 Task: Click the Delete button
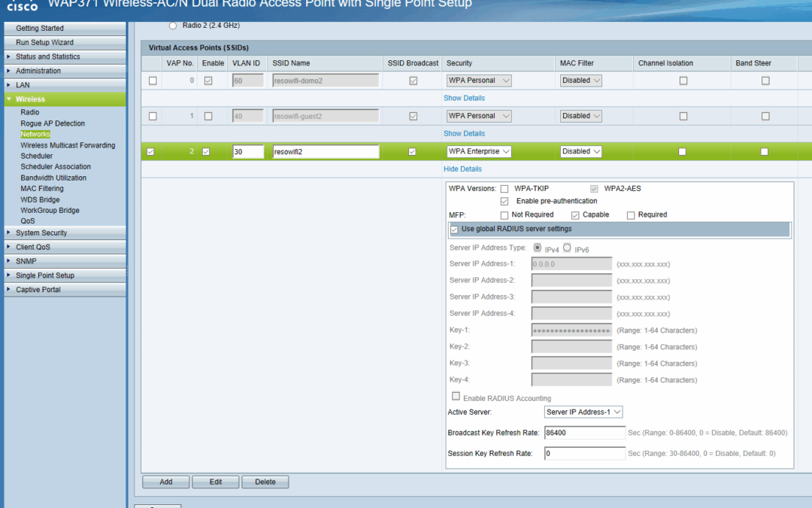pos(265,482)
